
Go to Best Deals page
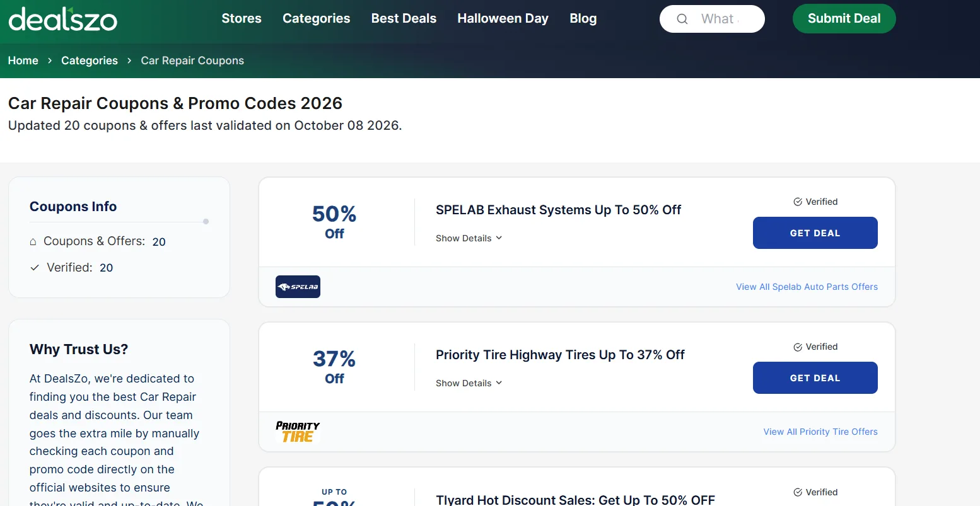(x=404, y=18)
